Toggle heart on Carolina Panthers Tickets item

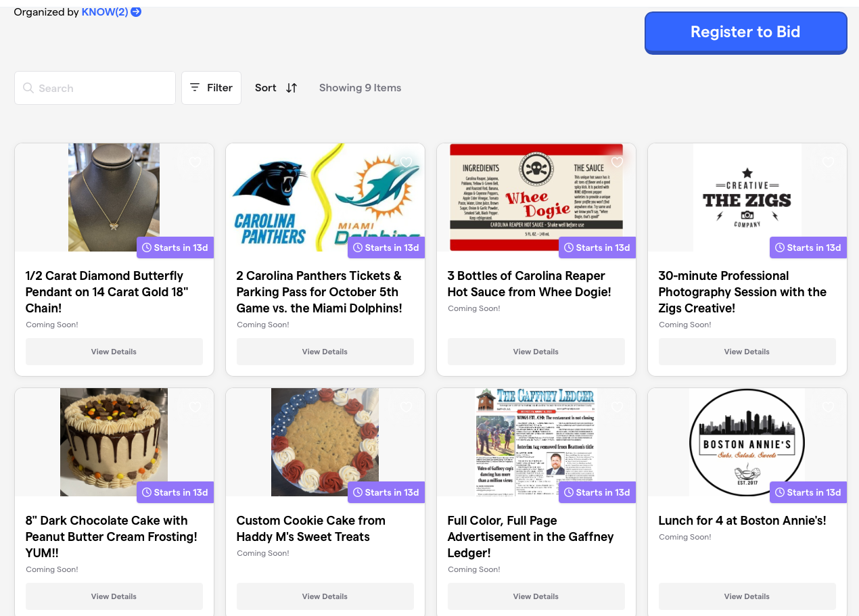point(407,162)
